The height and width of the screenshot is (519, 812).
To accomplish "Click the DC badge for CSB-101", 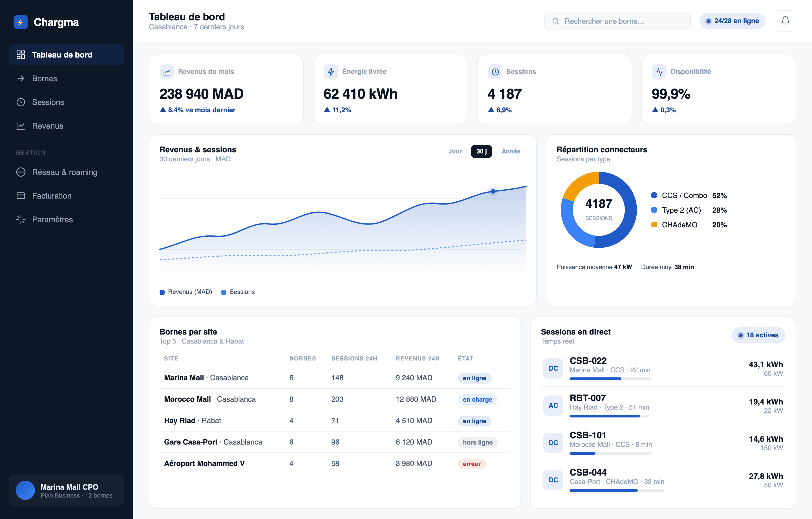I will click(x=553, y=442).
